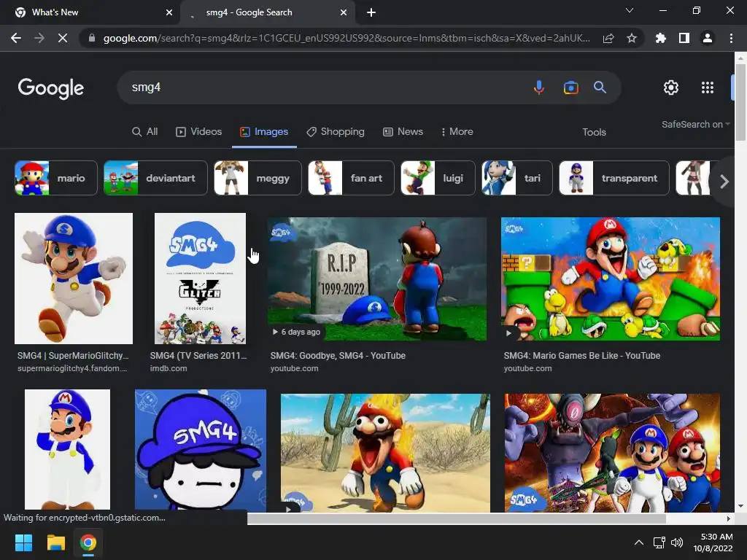
Task: Select the Images tab
Action: (264, 132)
